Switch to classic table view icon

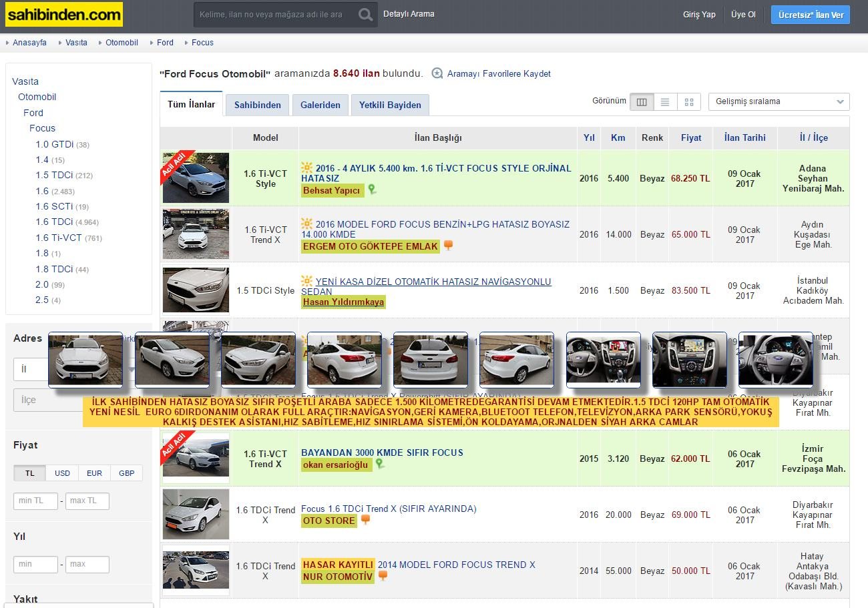click(x=642, y=102)
